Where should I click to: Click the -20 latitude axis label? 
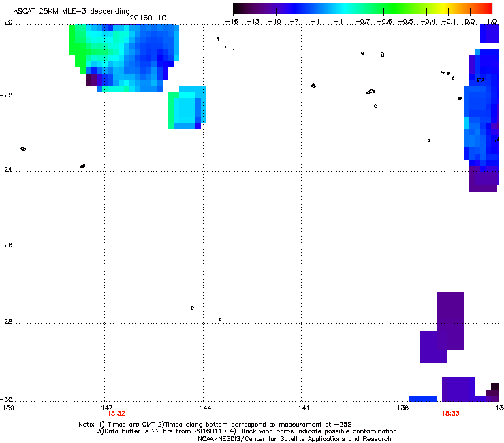(6, 22)
